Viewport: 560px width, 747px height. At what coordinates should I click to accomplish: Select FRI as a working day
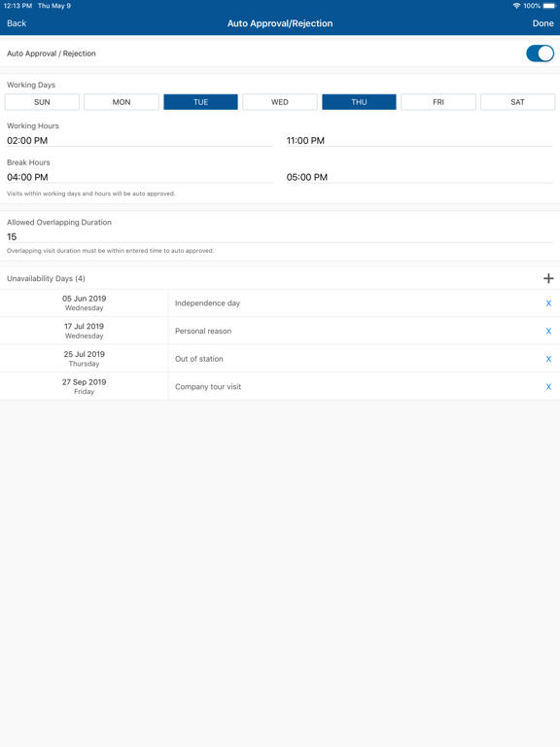pyautogui.click(x=438, y=102)
